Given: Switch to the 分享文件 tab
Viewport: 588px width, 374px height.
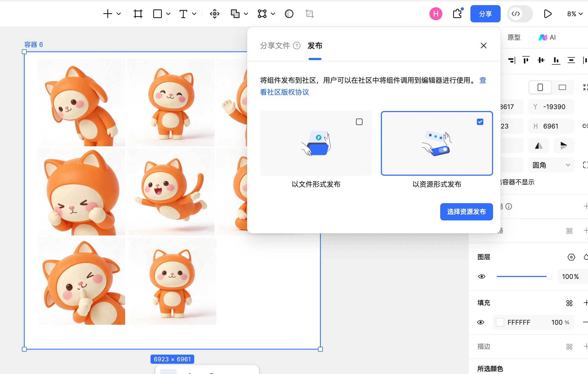Looking at the screenshot, I should tap(275, 46).
